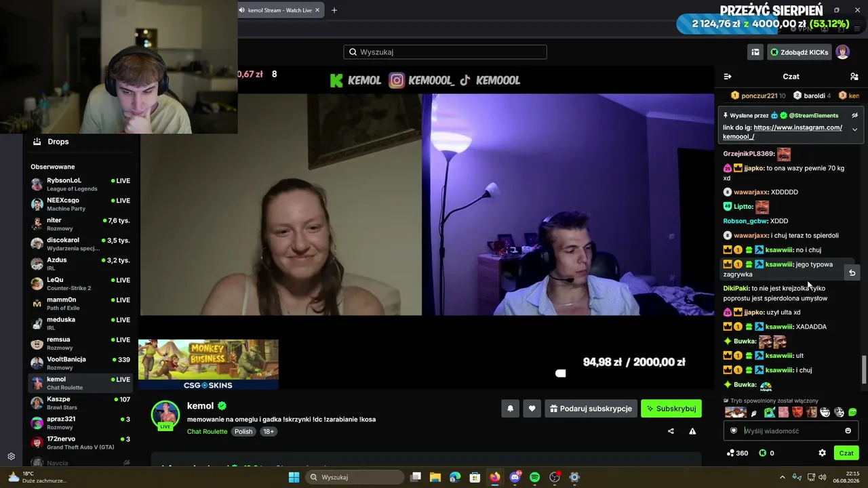Open ponczur221 top gifter leaderboard entry
This screenshot has width=868, height=488.
(758, 96)
